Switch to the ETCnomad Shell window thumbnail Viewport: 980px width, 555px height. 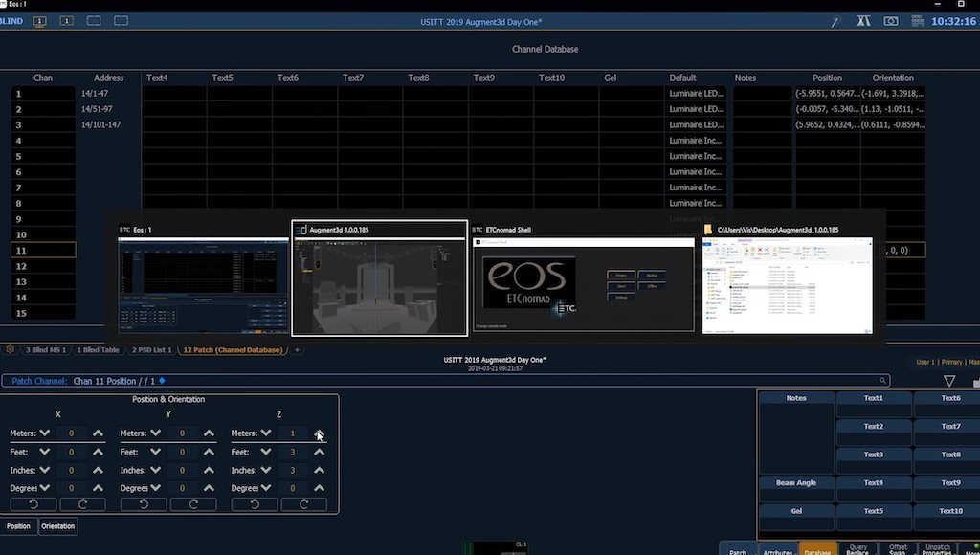click(x=582, y=278)
